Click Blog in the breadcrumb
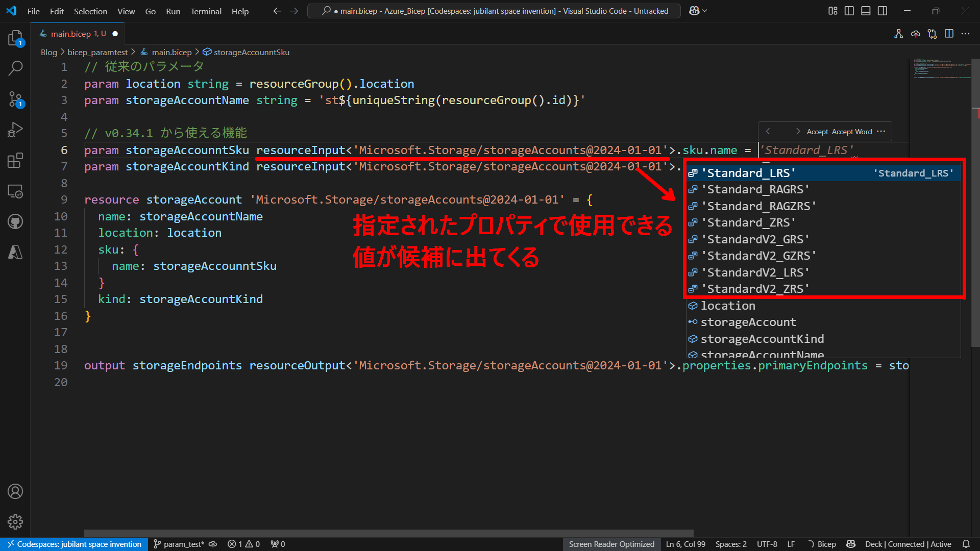 point(48,52)
